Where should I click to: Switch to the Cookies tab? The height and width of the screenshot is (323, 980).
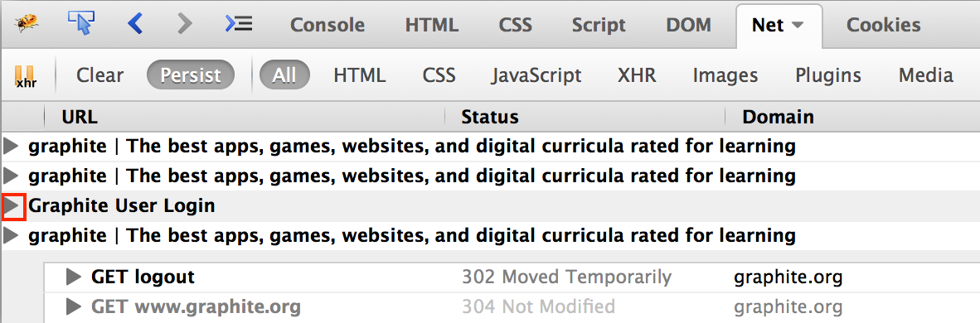[883, 25]
